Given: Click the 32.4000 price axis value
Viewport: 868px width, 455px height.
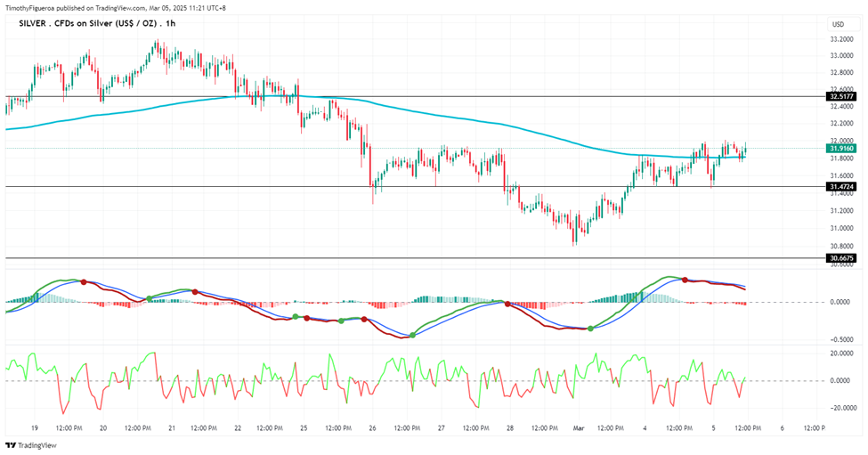Looking at the screenshot, I should (841, 107).
